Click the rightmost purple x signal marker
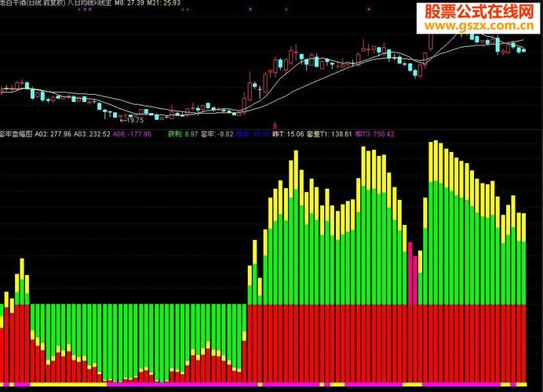Viewport: 543px width, 392px height. (x=369, y=9)
